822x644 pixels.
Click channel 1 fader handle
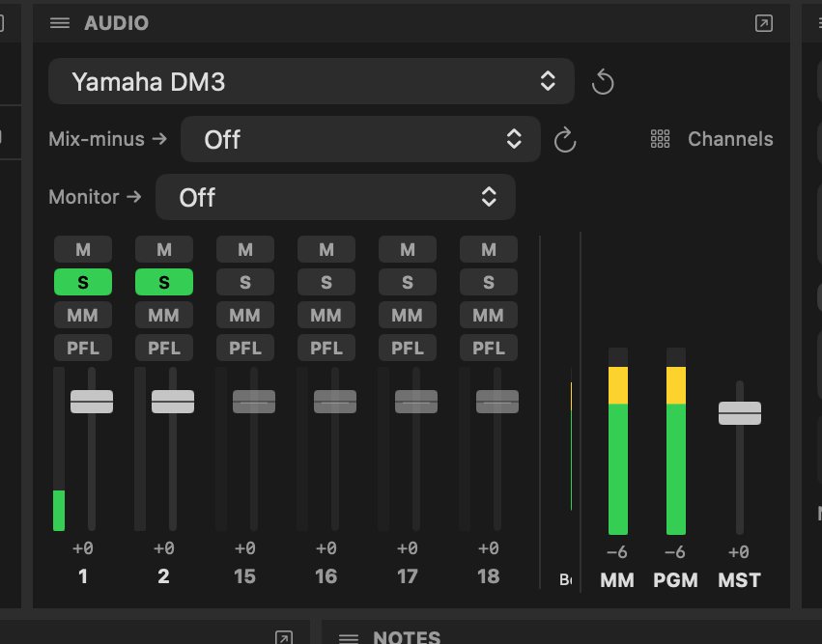point(92,402)
